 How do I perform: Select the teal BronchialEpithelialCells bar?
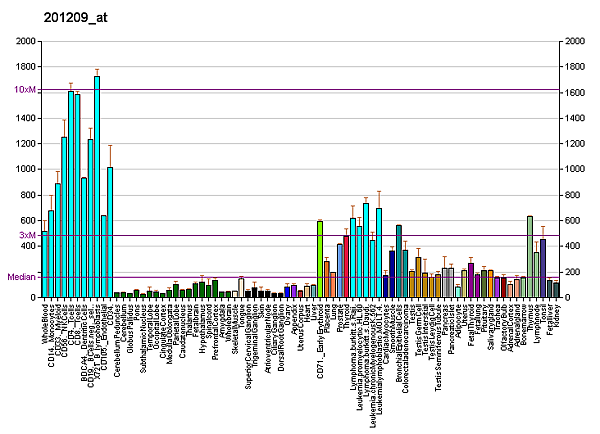click(x=399, y=261)
